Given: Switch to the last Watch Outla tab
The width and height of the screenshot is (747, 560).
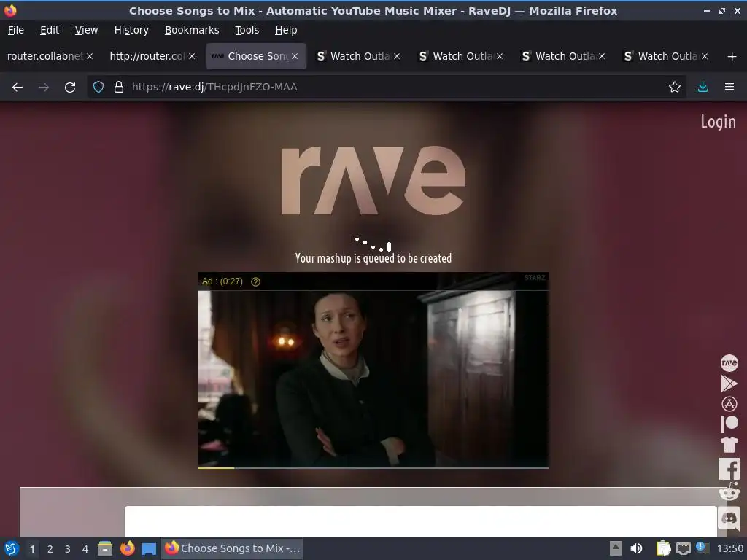Looking at the screenshot, I should pyautogui.click(x=667, y=56).
